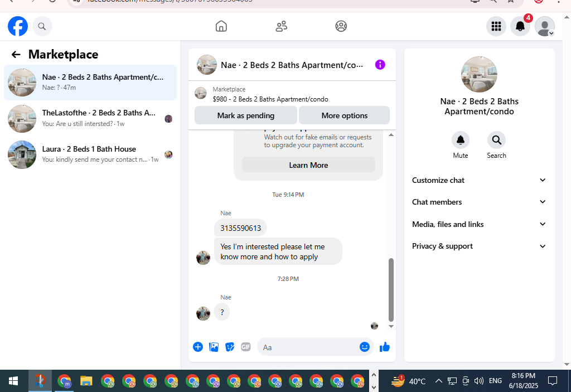Open more actions plus icon in composer
Viewport: 571px width, 392px height.
198,347
